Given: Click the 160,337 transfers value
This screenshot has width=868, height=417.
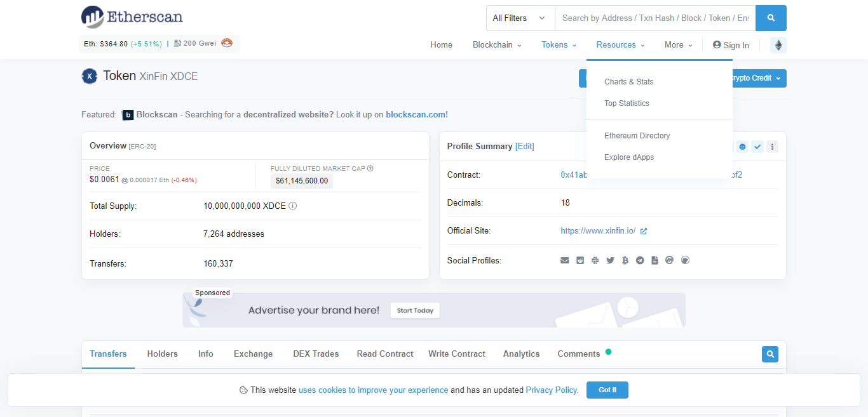Looking at the screenshot, I should 218,264.
